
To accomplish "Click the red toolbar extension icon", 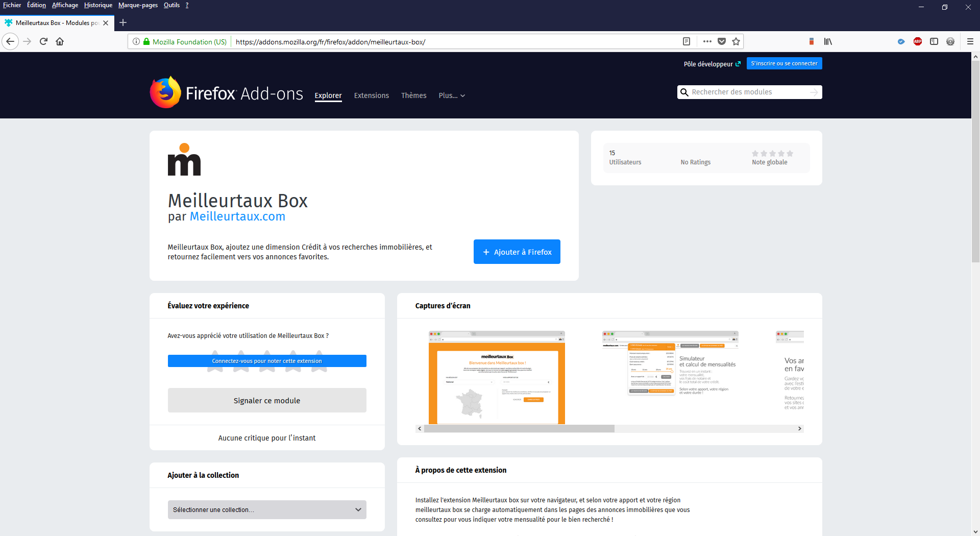I will point(812,41).
